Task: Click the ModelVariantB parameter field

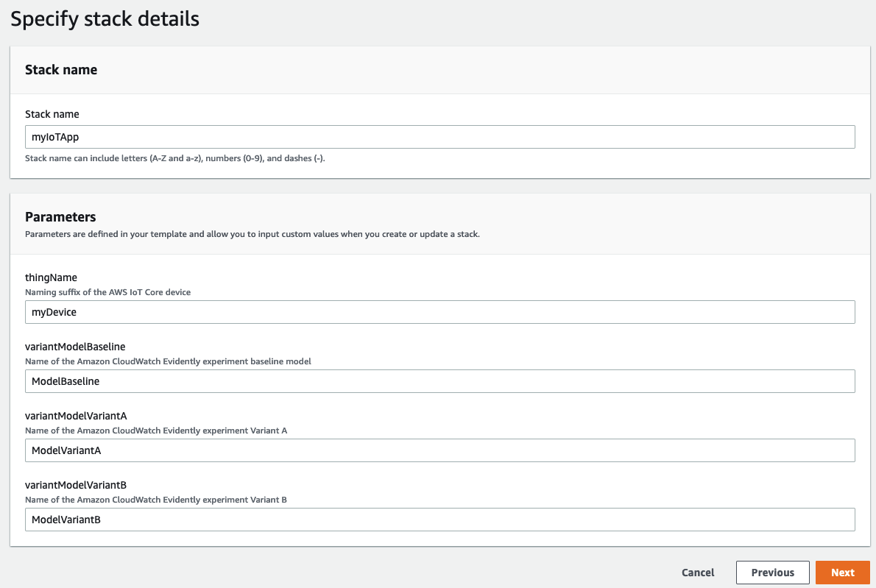Action: [x=438, y=520]
